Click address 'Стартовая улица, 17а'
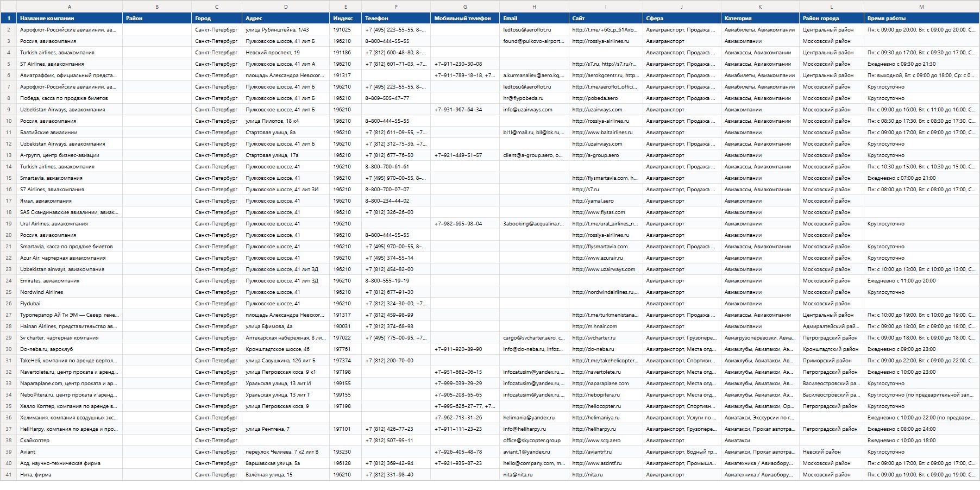Viewport: 980px width, 490px height. point(286,155)
